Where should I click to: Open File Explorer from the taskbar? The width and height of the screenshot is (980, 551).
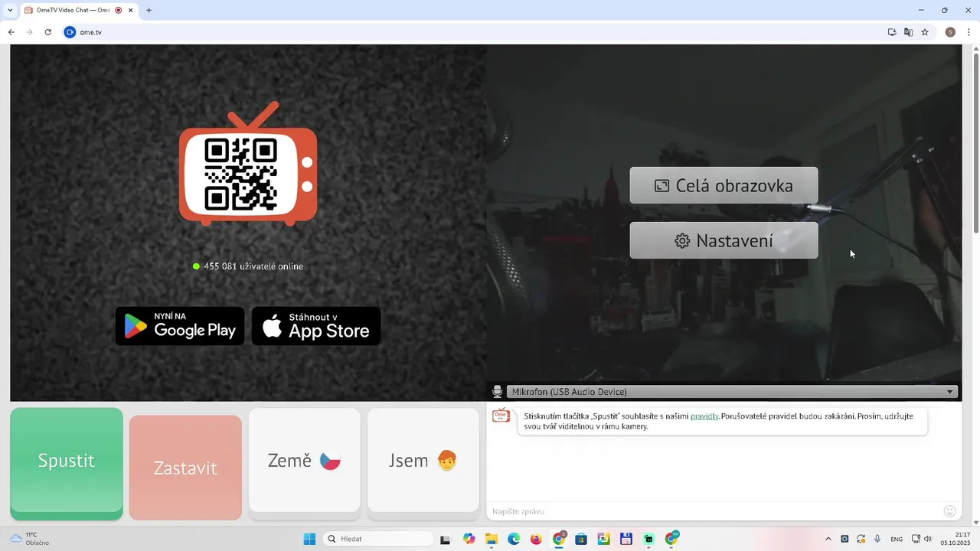point(492,539)
